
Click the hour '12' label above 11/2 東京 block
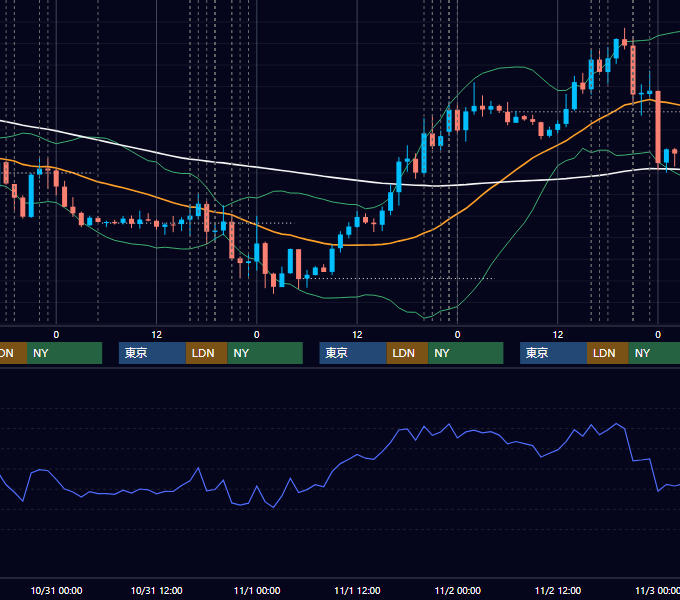(558, 335)
